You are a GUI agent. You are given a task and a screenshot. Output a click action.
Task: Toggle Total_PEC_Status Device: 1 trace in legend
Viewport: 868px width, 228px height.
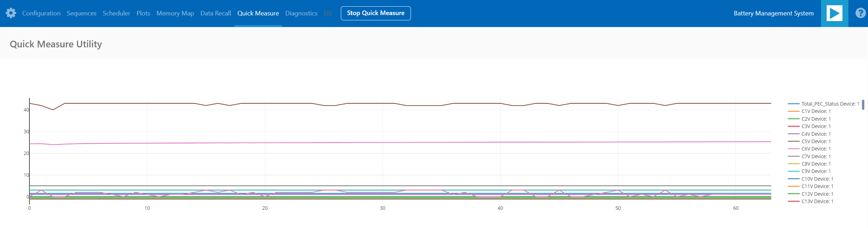[x=830, y=104]
